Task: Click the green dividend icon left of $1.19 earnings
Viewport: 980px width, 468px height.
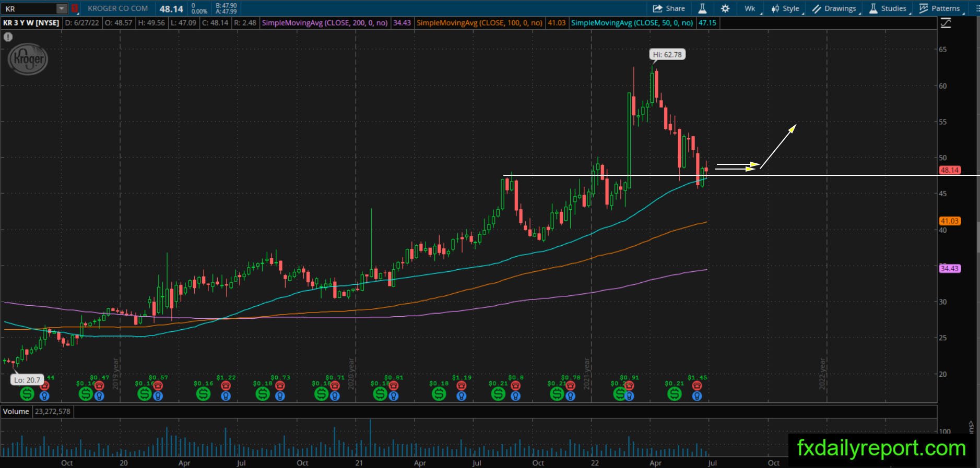Action: click(439, 394)
